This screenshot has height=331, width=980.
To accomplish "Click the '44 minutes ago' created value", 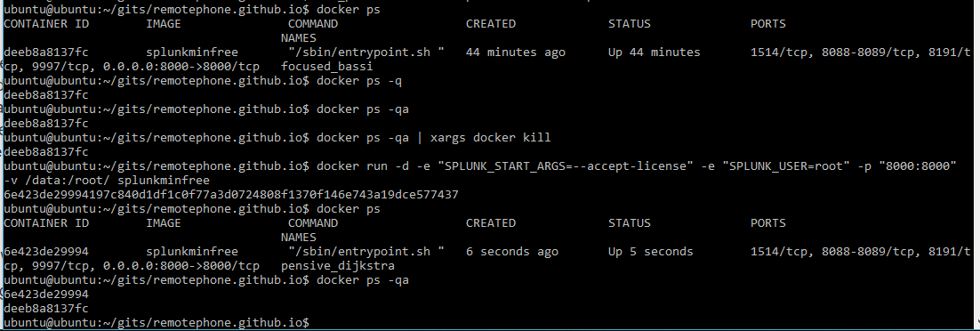I will tap(516, 52).
